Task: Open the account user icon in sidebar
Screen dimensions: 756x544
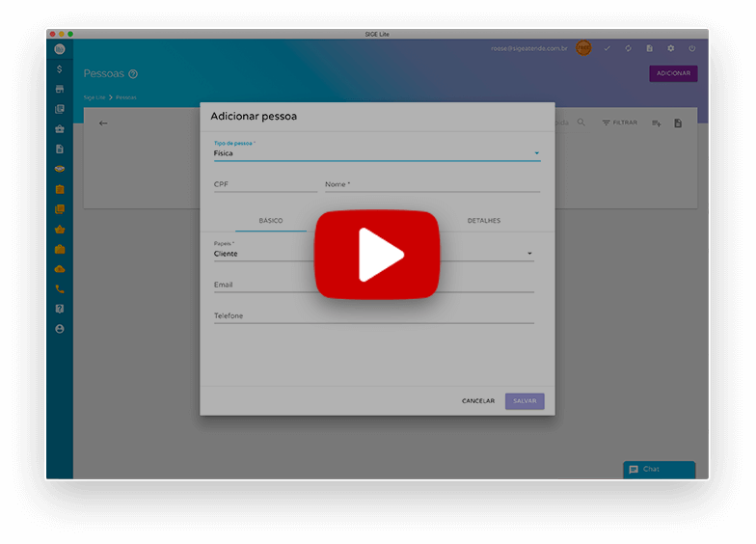Action: coord(60,329)
